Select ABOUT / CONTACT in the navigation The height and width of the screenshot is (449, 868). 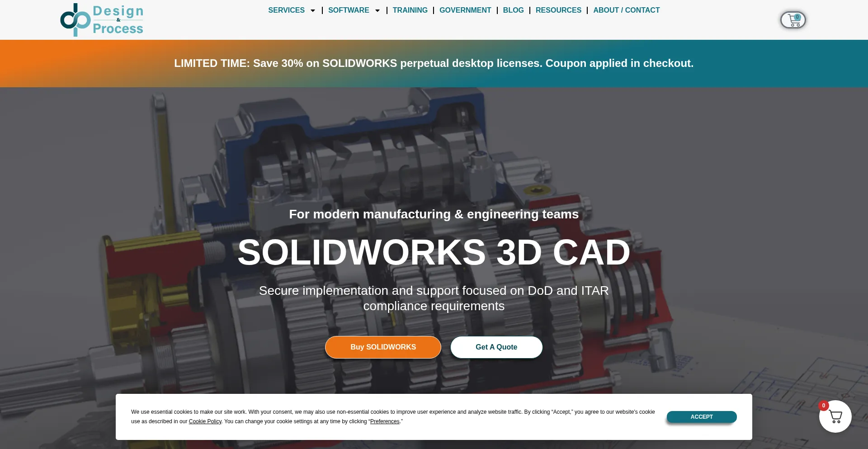coord(626,10)
